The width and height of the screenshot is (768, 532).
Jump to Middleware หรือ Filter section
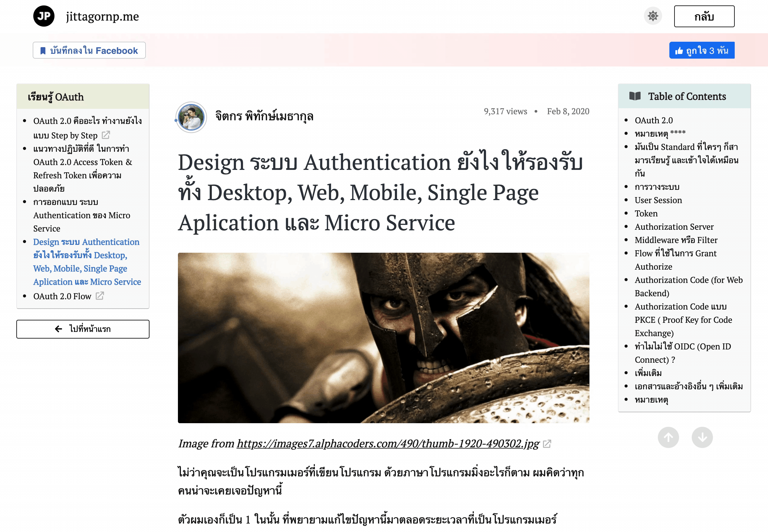tap(676, 240)
